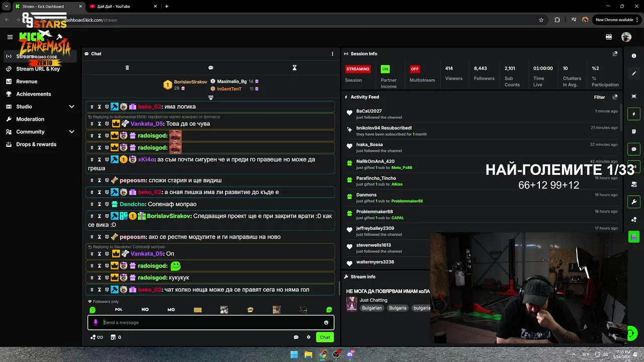Pop out the Session Info panel
The height and width of the screenshot is (362, 644).
point(615,54)
